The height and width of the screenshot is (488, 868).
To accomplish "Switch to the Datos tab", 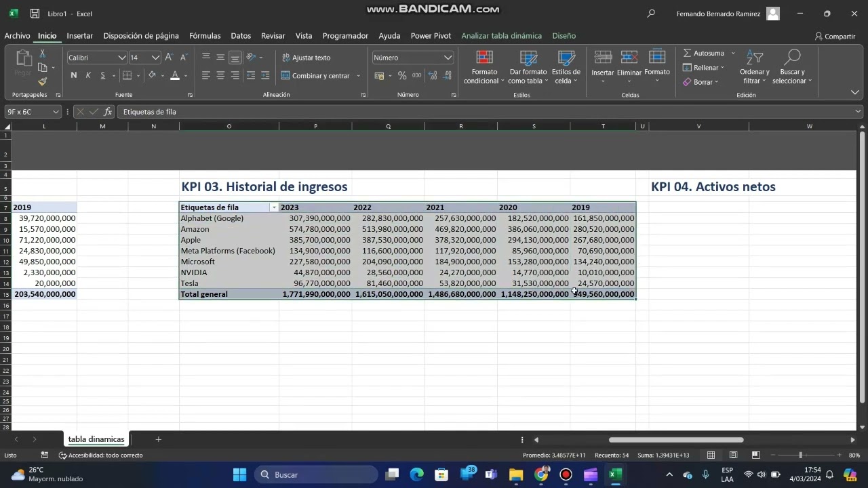I will point(241,36).
